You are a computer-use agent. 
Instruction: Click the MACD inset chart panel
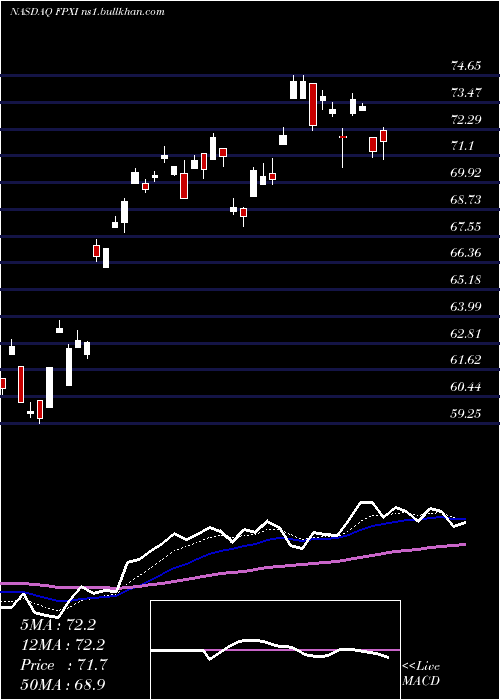click(x=275, y=650)
